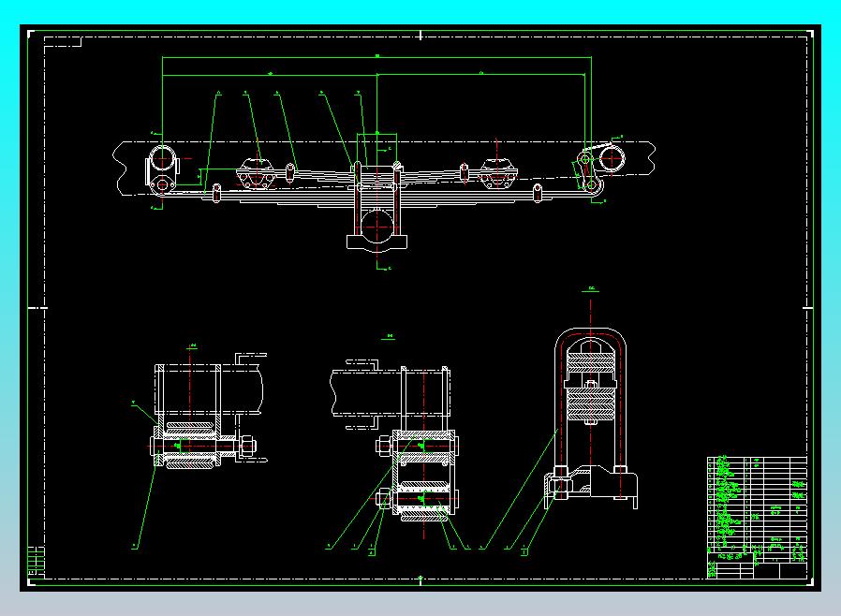The width and height of the screenshot is (841, 616).
Task: Select the topmost overall length dimension line
Action: pyautogui.click(x=376, y=57)
